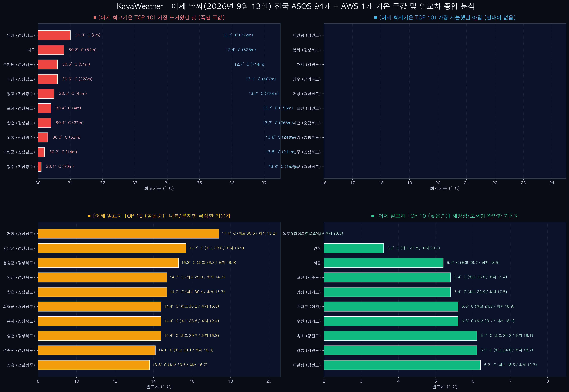
Task: Click the 6.2°C (최고 18.5 / 최저 12.3) label
Action: [x=510, y=365]
